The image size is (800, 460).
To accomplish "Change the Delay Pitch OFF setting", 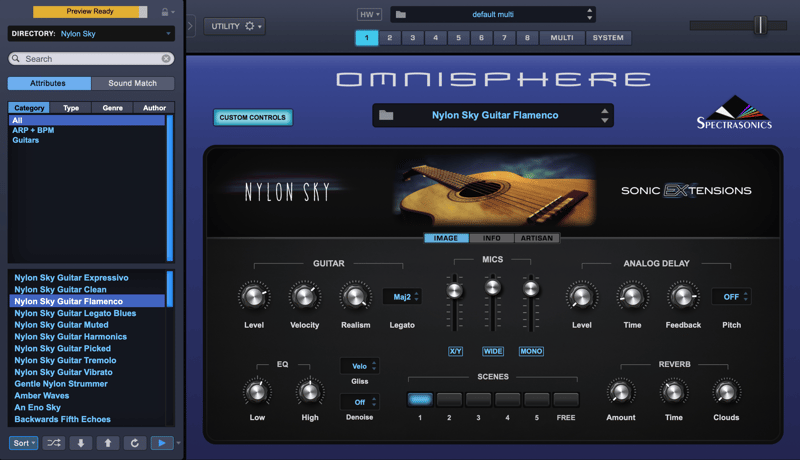I will tap(731, 297).
